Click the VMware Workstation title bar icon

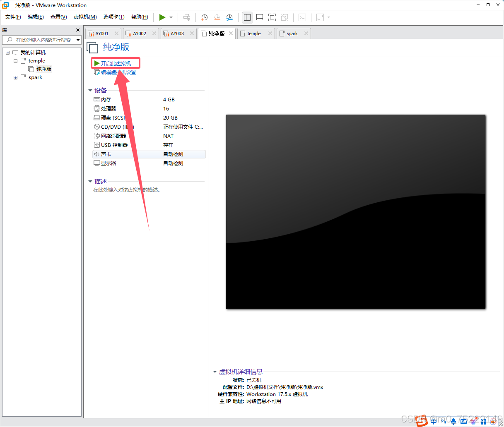6,5
